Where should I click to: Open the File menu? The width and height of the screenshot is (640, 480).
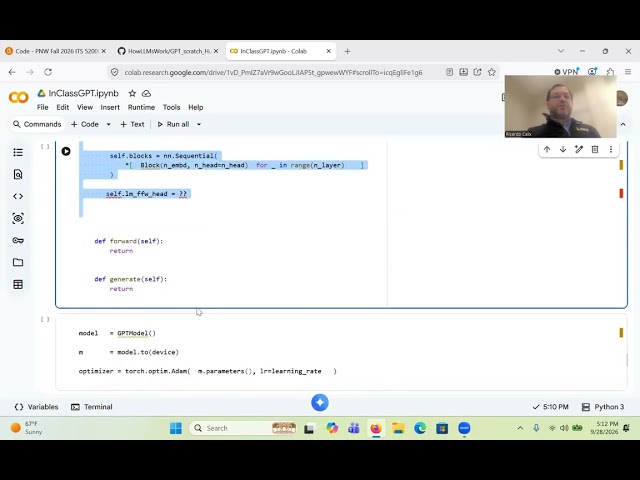(42, 107)
